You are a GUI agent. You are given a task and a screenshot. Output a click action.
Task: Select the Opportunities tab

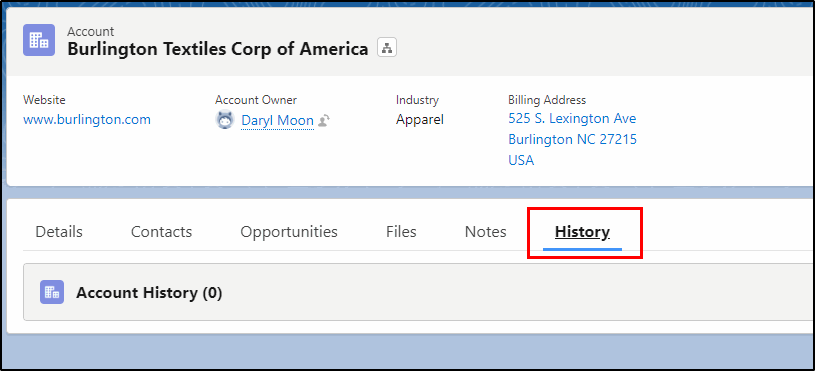pyautogui.click(x=289, y=232)
